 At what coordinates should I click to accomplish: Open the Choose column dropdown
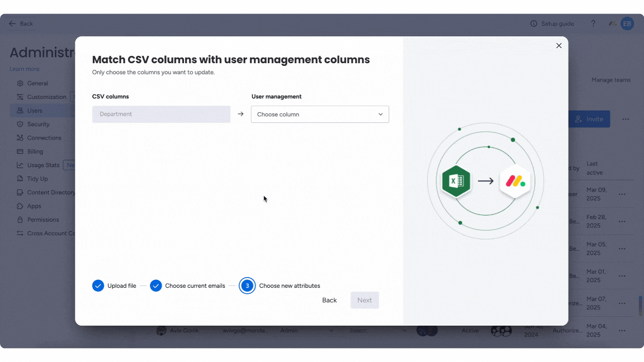point(320,114)
